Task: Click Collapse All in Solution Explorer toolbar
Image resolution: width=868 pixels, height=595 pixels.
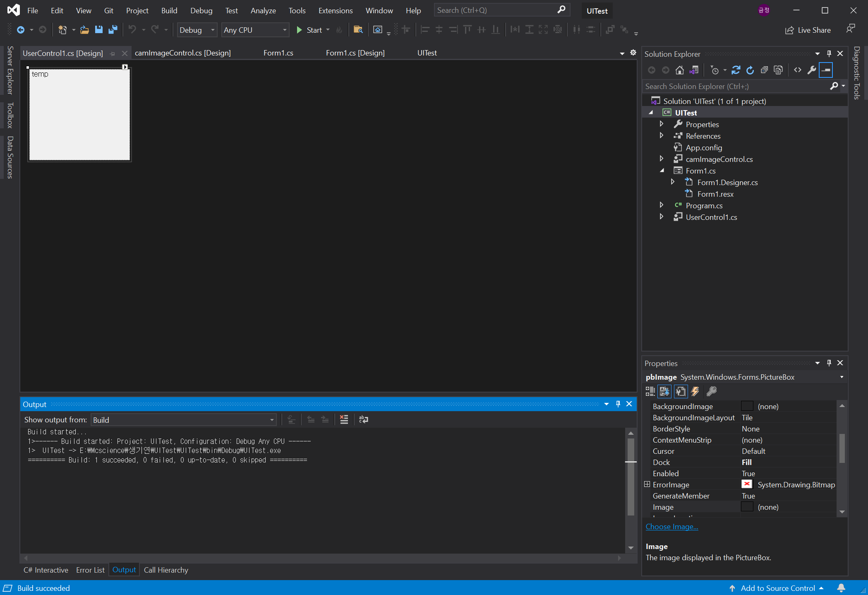Action: [x=764, y=70]
